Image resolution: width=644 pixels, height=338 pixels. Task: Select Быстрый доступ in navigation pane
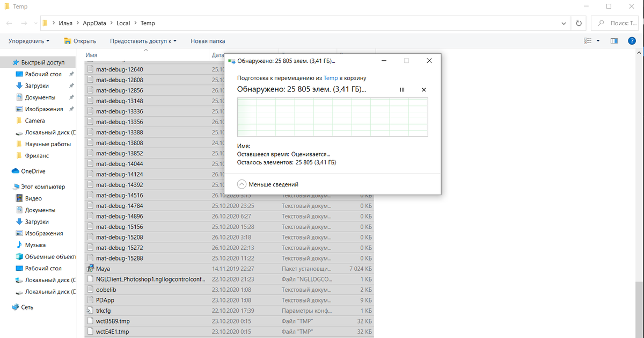[39, 62]
